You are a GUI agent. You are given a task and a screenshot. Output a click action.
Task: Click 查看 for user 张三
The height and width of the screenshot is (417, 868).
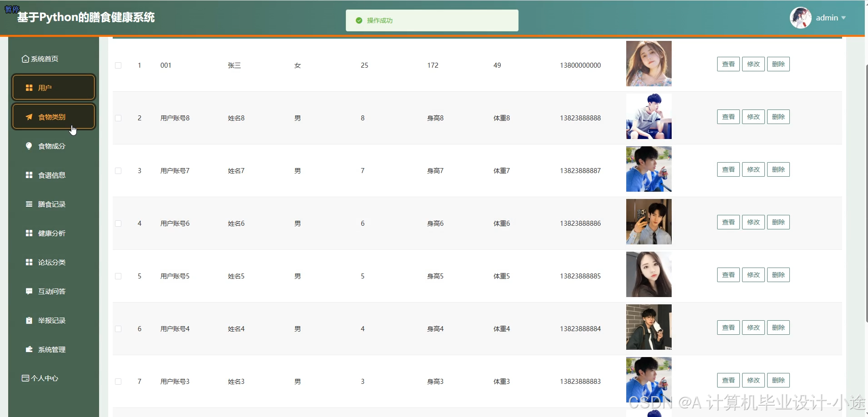tap(728, 64)
